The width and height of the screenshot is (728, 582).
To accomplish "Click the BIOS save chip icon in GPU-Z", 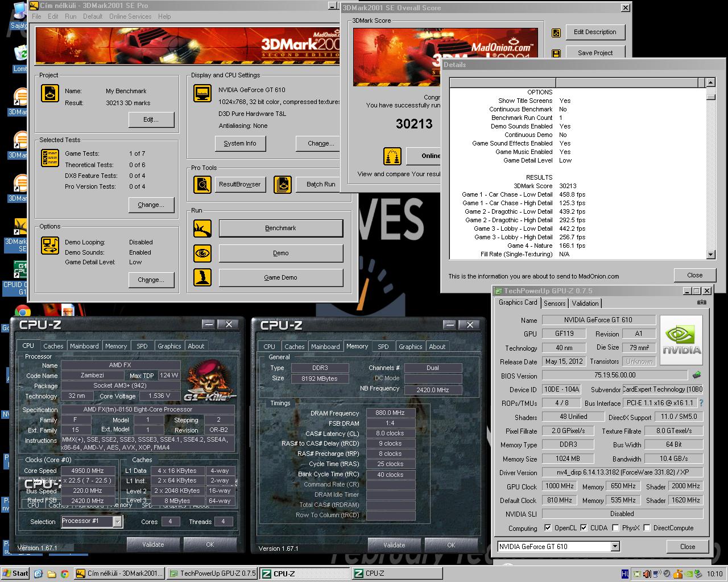I will pos(697,375).
